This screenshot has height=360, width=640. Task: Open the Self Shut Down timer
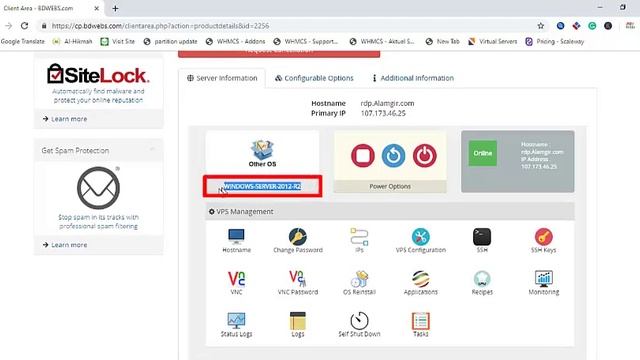359,320
